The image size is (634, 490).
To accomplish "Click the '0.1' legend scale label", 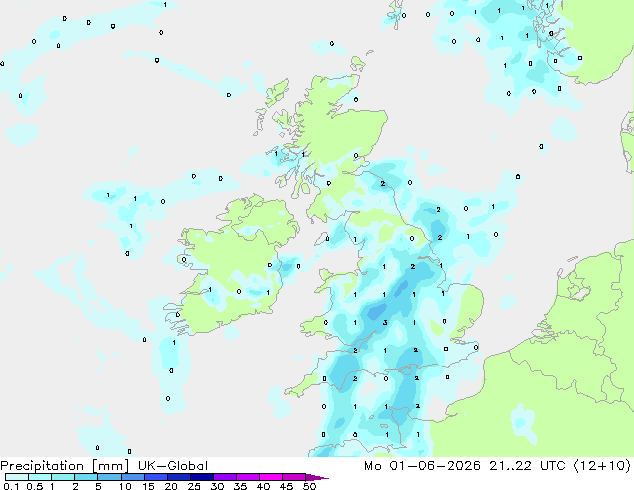I will tap(11, 486).
